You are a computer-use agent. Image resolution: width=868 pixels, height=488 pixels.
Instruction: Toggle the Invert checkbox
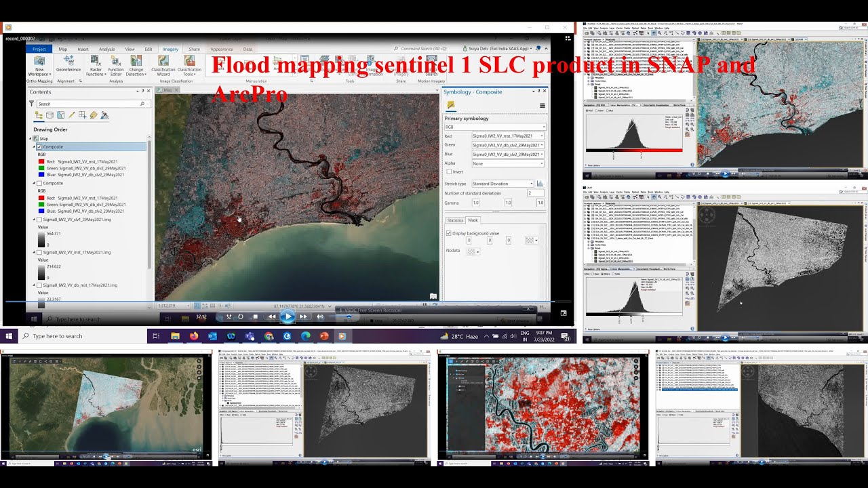coord(449,172)
